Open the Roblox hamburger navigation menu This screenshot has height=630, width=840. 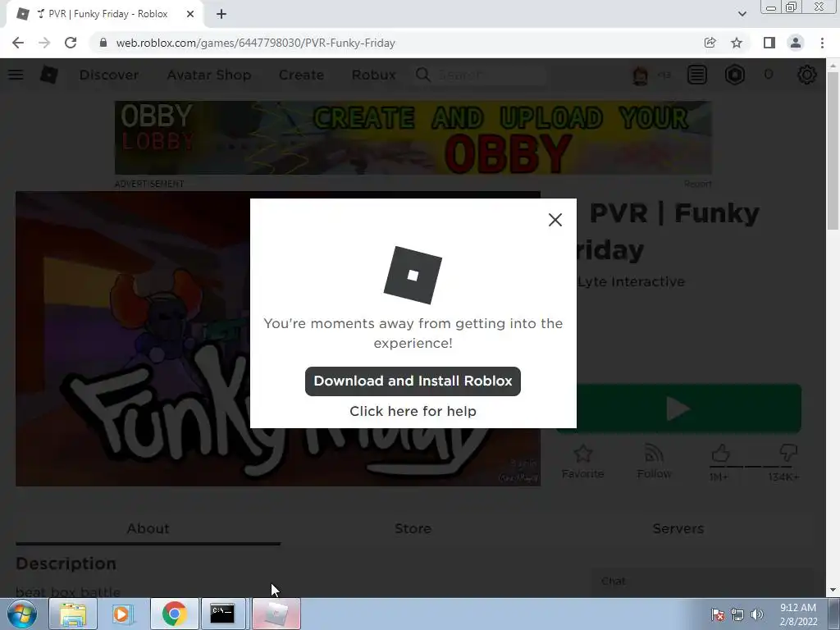16,75
